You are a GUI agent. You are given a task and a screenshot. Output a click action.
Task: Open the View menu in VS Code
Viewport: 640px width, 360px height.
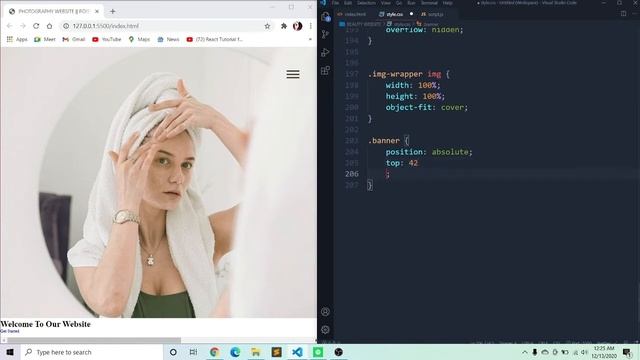(x=385, y=3)
